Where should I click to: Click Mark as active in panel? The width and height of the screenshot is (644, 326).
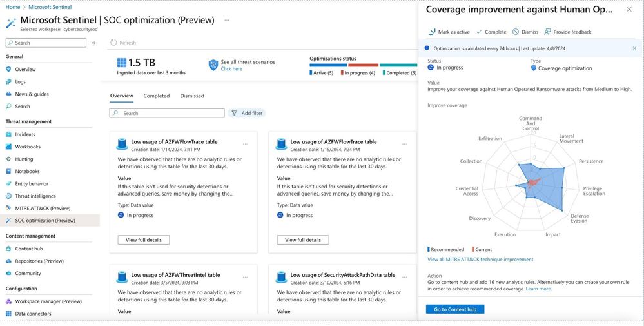449,32
